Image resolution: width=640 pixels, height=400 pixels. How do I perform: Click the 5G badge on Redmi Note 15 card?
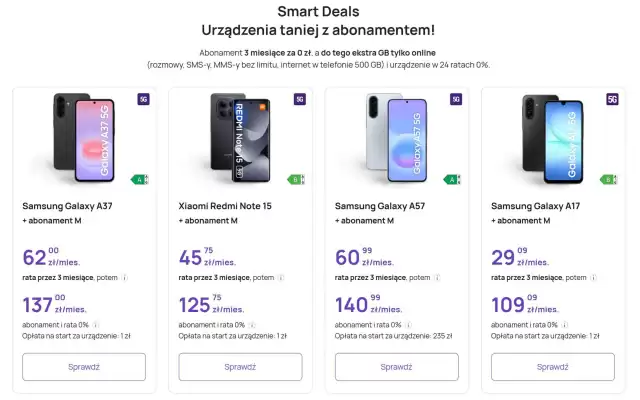point(299,100)
